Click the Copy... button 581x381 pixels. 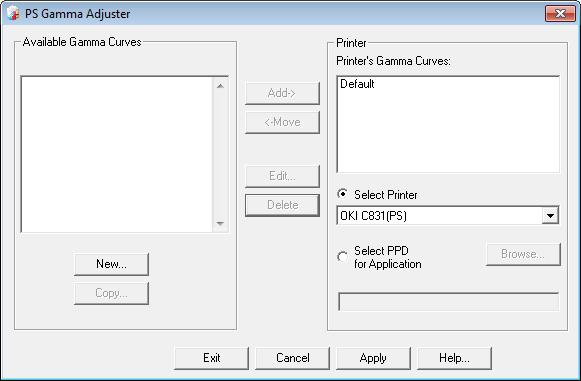[111, 293]
